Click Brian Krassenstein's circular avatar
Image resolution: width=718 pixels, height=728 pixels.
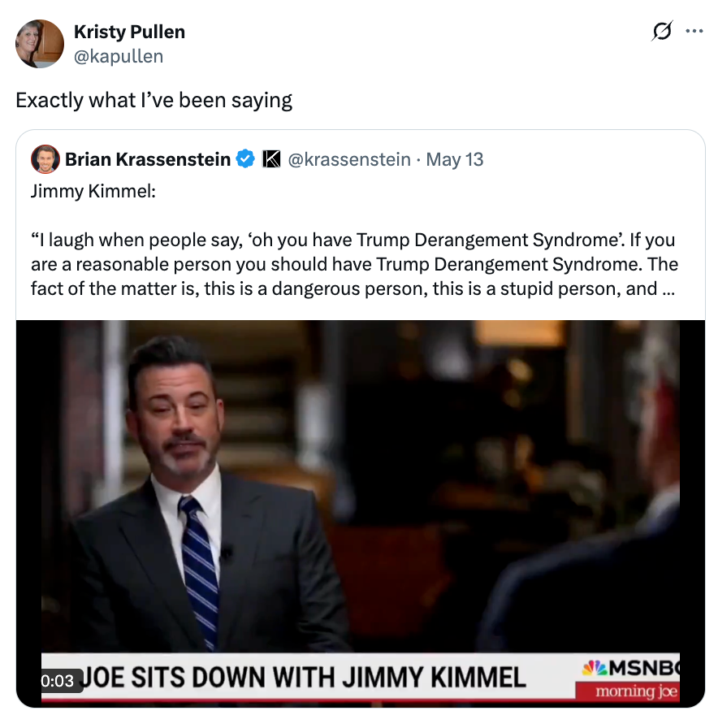[45, 159]
